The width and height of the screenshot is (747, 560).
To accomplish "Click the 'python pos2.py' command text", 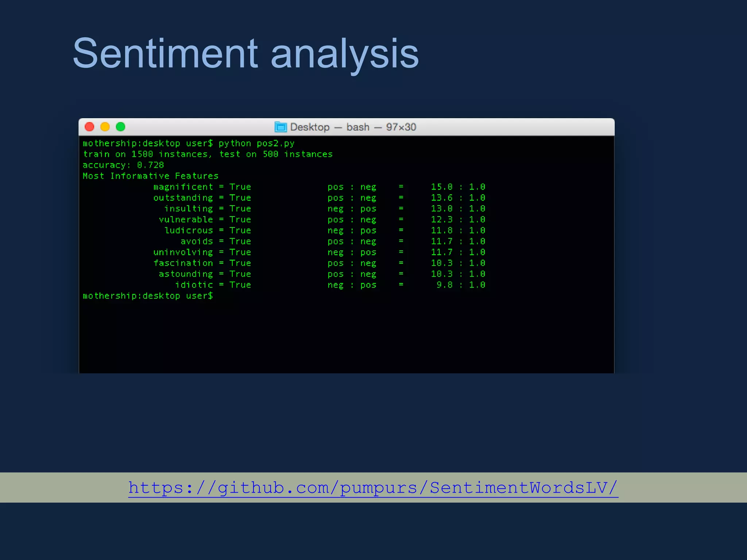I will (256, 143).
